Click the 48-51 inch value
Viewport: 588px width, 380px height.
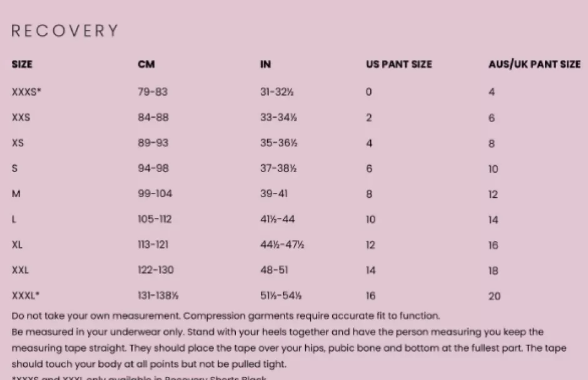275,270
